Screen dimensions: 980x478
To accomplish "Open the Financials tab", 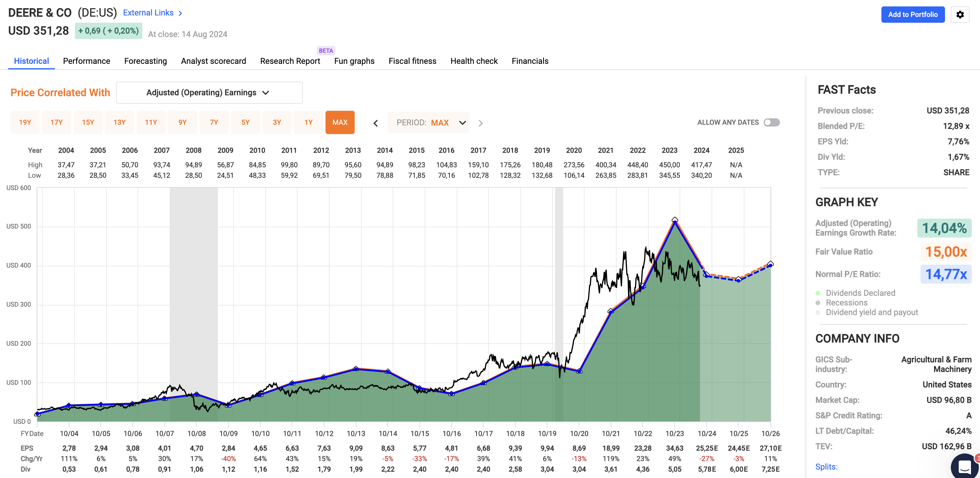I will click(x=530, y=61).
